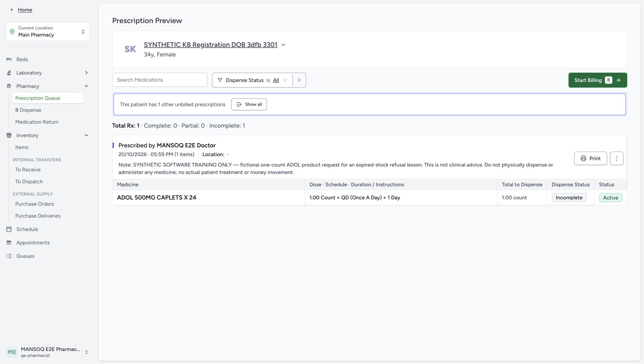Click the SK patient avatar

[130, 49]
